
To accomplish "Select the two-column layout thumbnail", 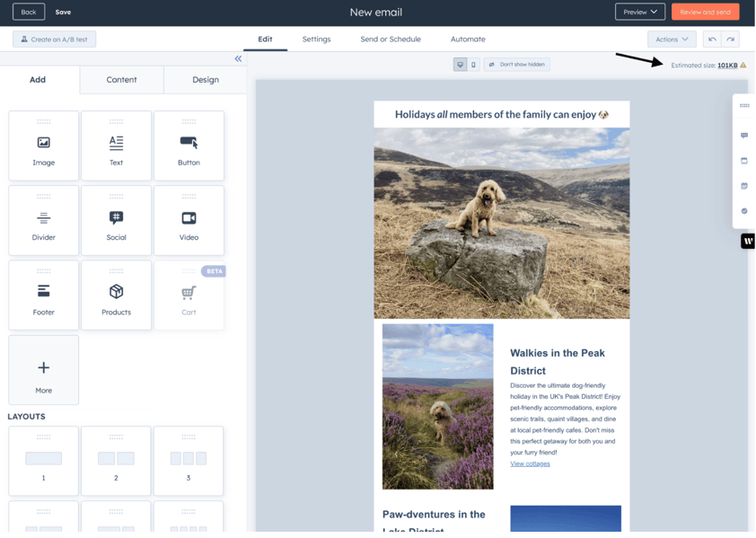I will tap(116, 461).
